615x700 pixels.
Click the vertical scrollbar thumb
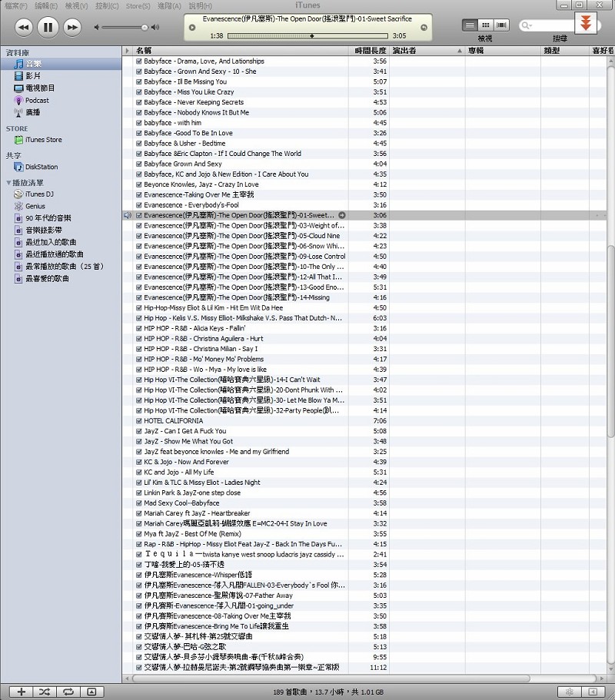click(x=610, y=341)
